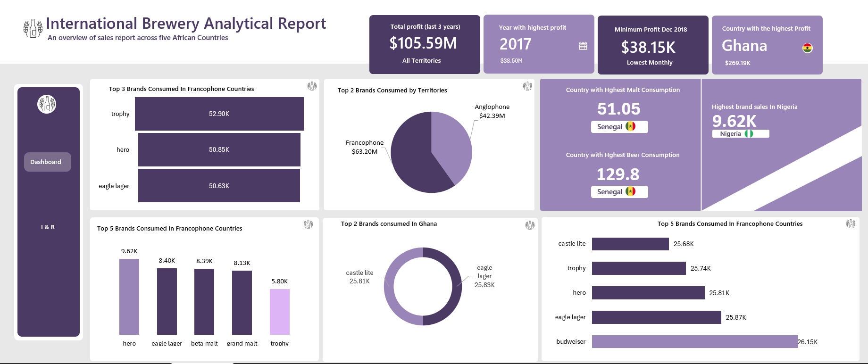Click the $38.50M value under 2017

(x=511, y=61)
